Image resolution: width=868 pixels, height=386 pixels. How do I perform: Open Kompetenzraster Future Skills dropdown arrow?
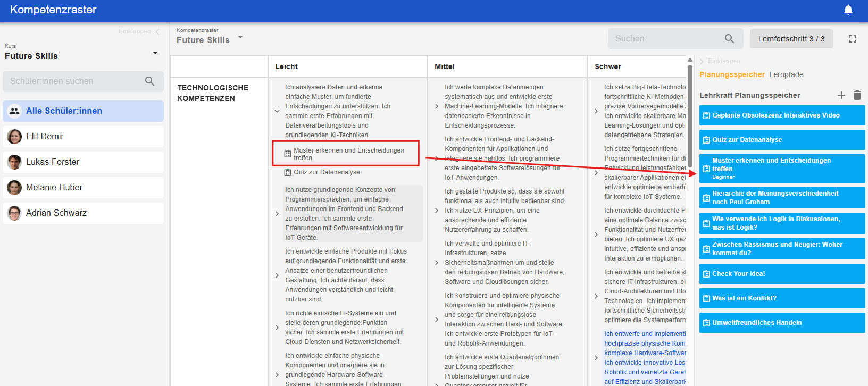(x=240, y=37)
